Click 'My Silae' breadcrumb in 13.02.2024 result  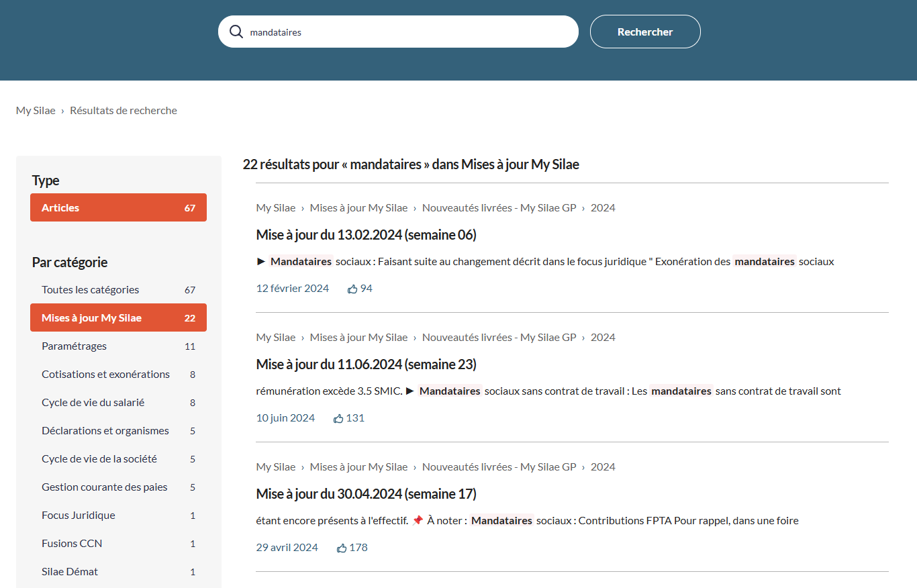coord(276,208)
